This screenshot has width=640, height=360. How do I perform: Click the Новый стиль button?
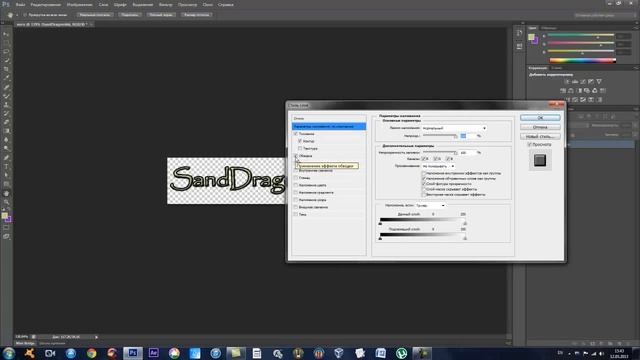tap(540, 136)
